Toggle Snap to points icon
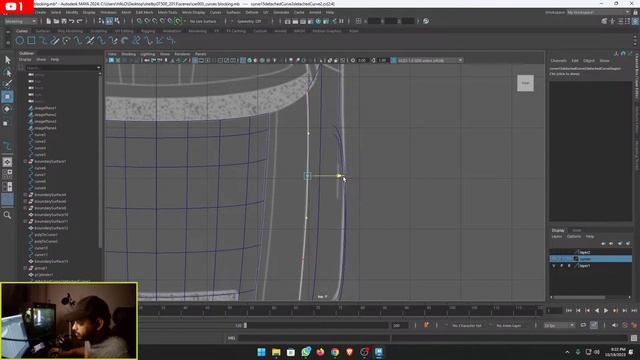Viewport: 640px width, 360px height. tap(155, 21)
